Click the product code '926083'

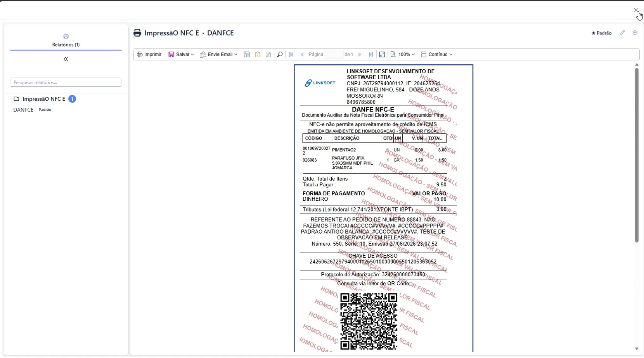click(310, 160)
